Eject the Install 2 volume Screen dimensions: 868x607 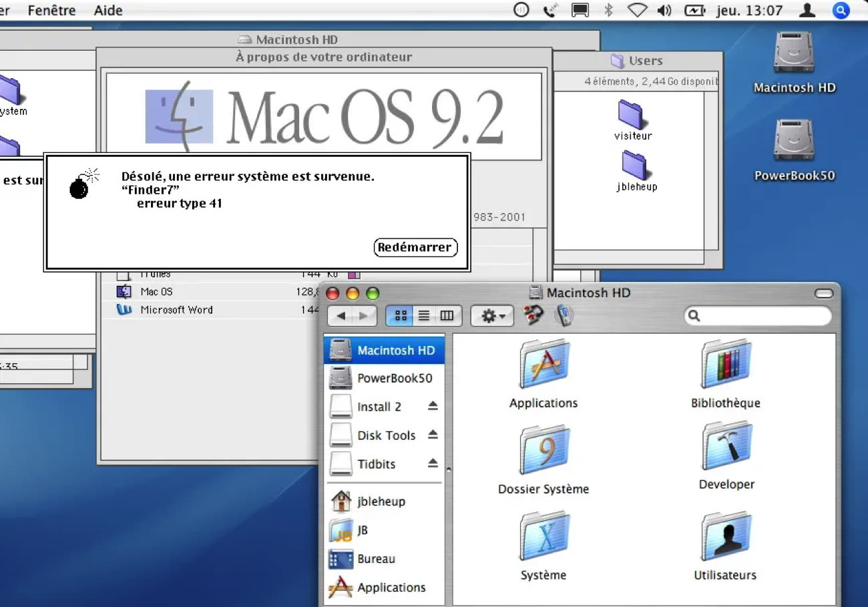pyautogui.click(x=433, y=406)
